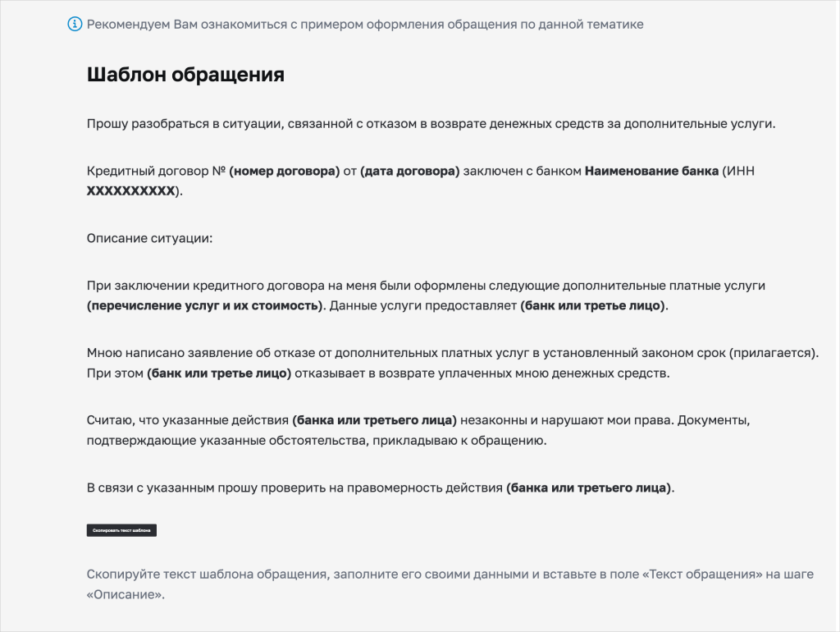The width and height of the screenshot is (840, 632).
Task: Click the "Описание ситуации:" line
Action: (149, 238)
